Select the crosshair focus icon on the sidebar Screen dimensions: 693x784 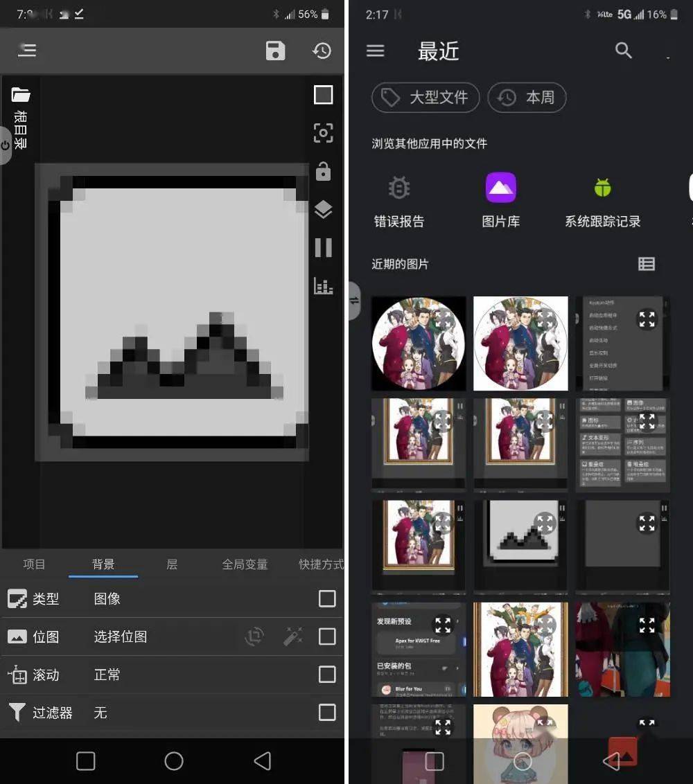tap(322, 133)
